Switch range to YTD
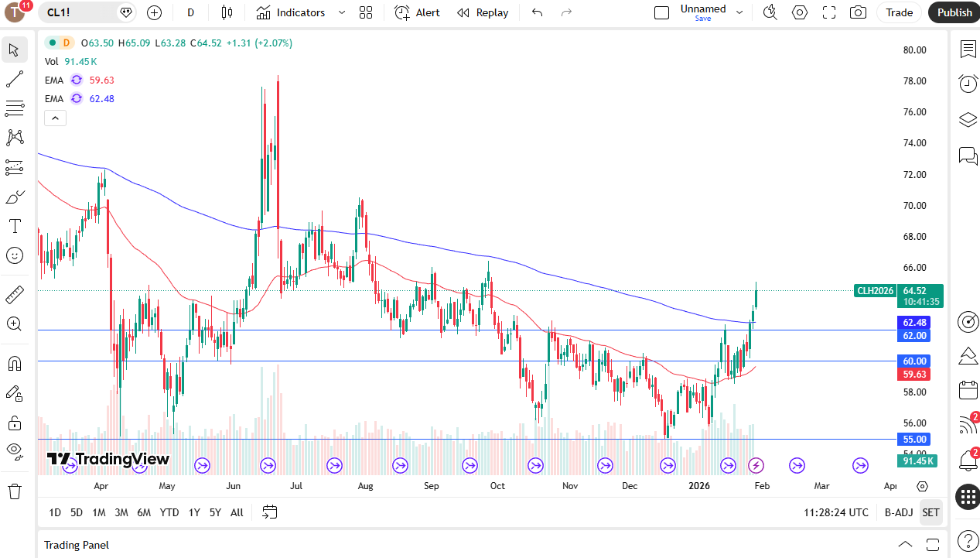Image resolution: width=980 pixels, height=558 pixels. tap(169, 512)
